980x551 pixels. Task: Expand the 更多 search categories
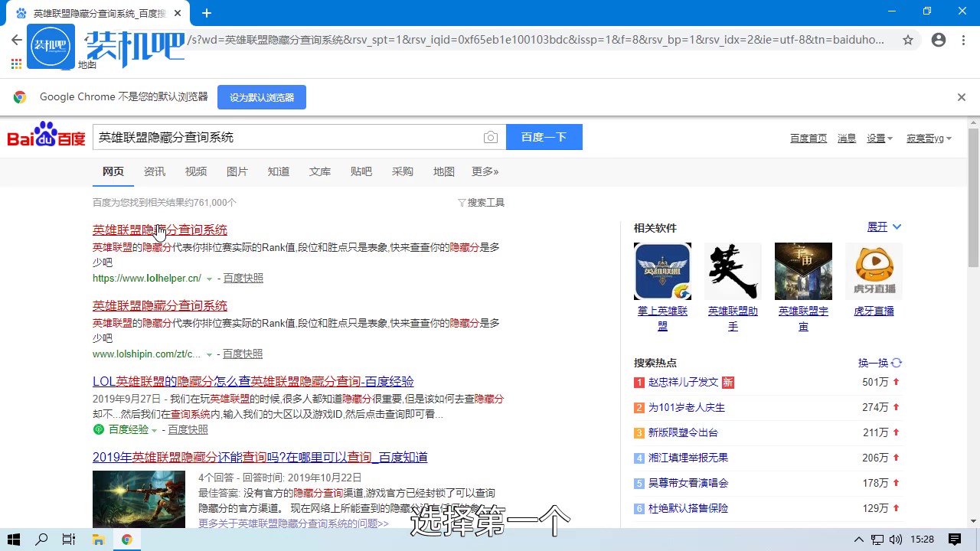(485, 171)
